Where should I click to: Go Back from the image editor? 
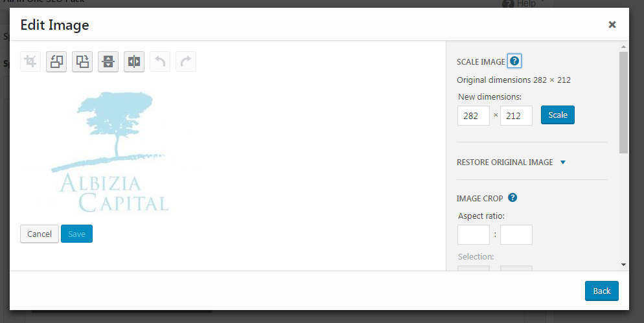point(602,291)
